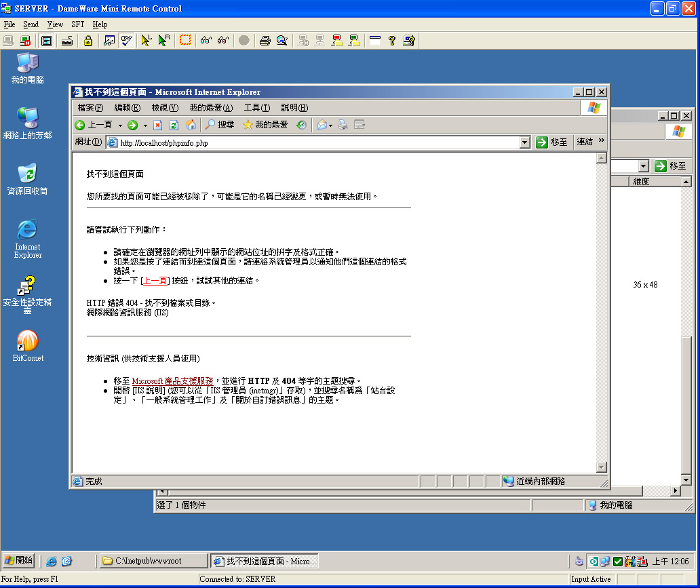Viewport: 700px width, 588px height.
Task: Click IE edit page icon
Action: (x=359, y=125)
